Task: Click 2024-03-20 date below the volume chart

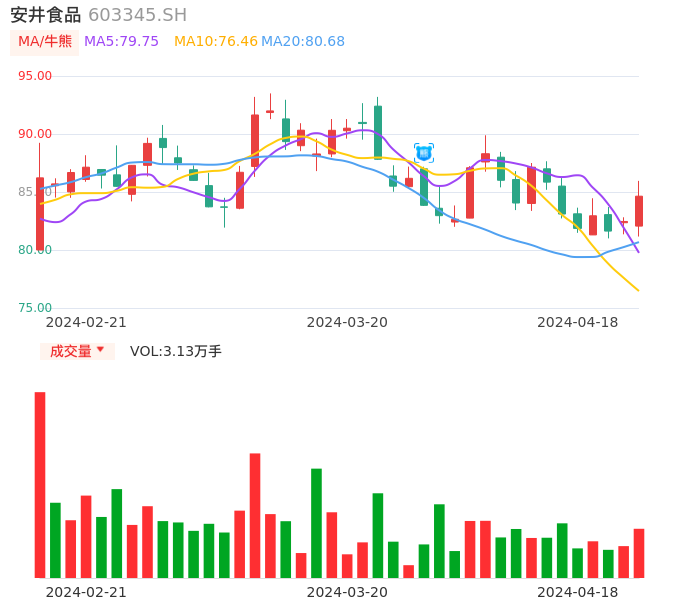Action: [347, 592]
